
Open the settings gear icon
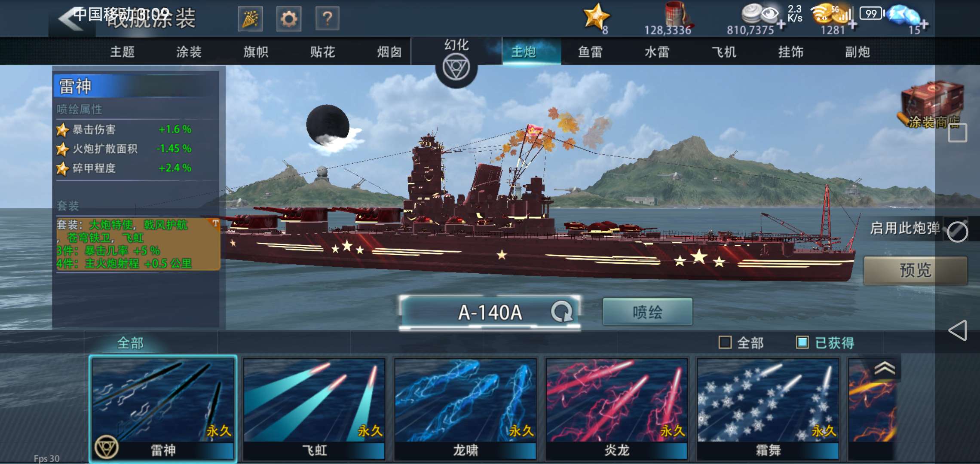pyautogui.click(x=288, y=19)
